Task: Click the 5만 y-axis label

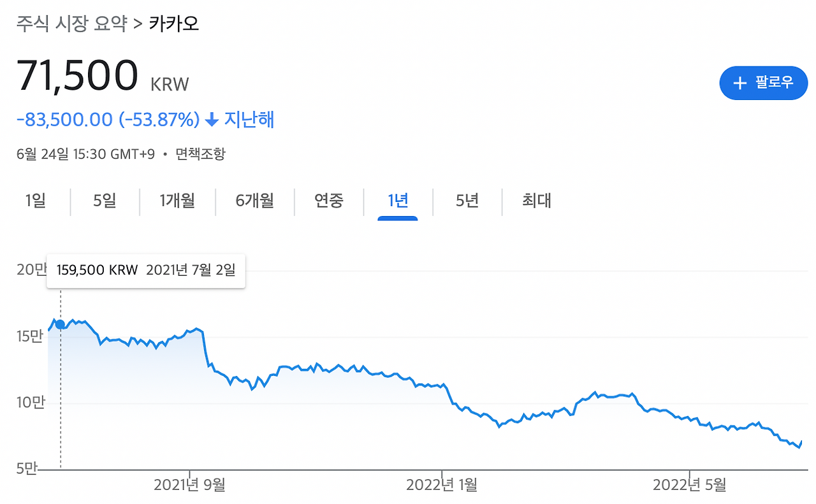Action: pyautogui.click(x=27, y=469)
